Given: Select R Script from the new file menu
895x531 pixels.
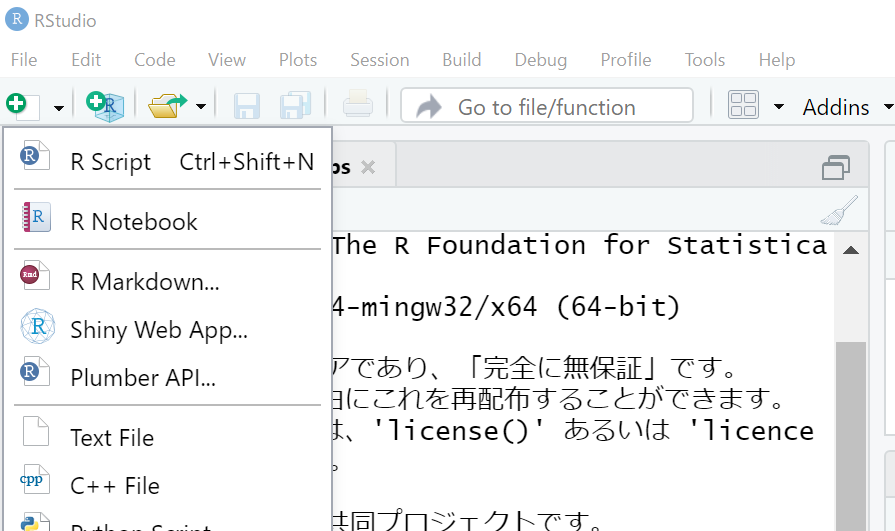Looking at the screenshot, I should pos(167,162).
